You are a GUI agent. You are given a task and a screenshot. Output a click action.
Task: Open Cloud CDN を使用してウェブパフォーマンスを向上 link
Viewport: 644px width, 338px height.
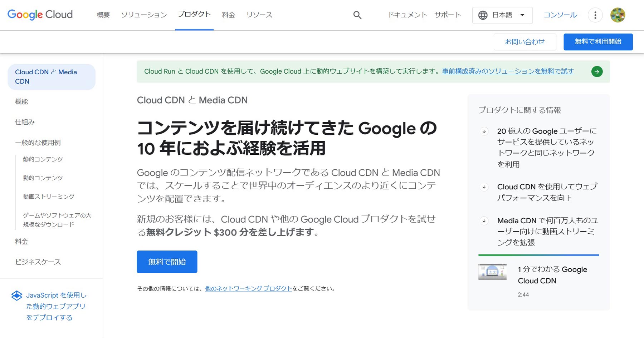coord(547,192)
